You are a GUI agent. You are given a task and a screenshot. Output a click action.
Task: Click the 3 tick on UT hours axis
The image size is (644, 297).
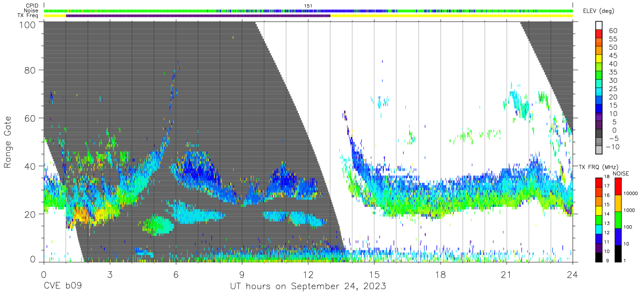point(110,274)
